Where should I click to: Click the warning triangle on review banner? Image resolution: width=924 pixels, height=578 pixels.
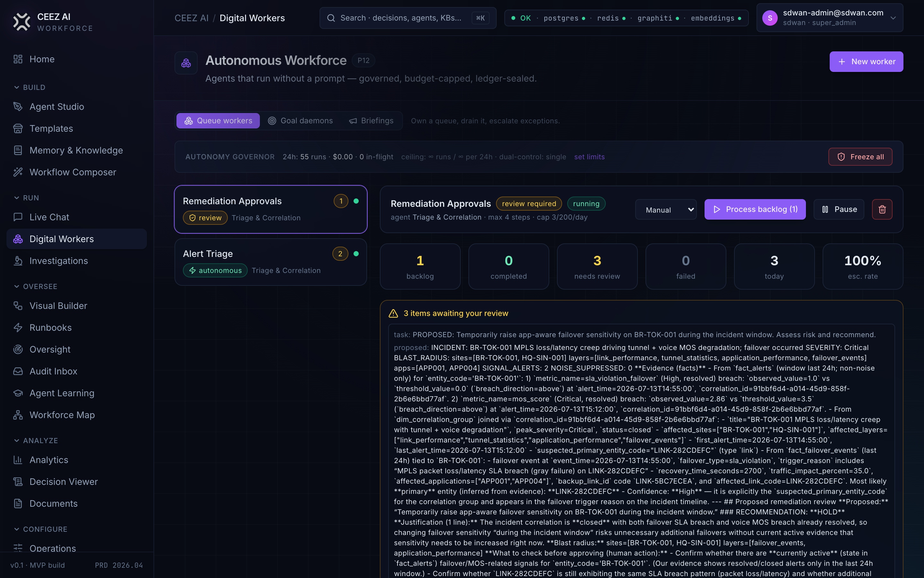tap(393, 313)
